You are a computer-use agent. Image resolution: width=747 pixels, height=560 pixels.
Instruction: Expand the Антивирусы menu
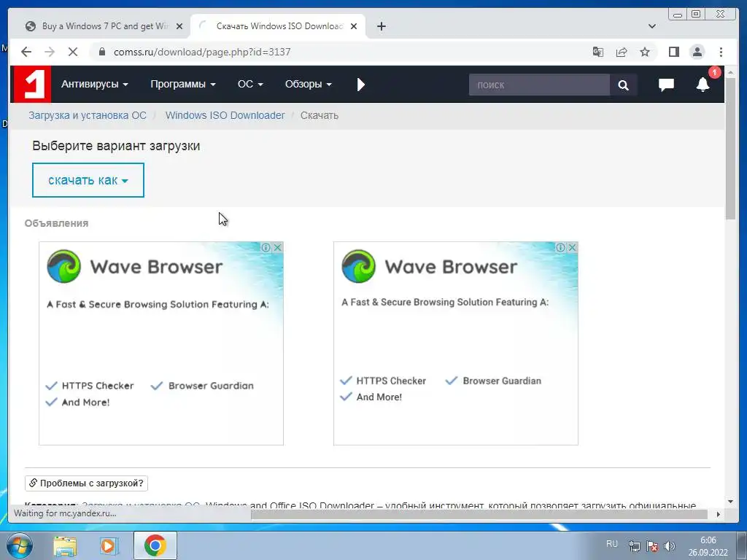tap(94, 85)
